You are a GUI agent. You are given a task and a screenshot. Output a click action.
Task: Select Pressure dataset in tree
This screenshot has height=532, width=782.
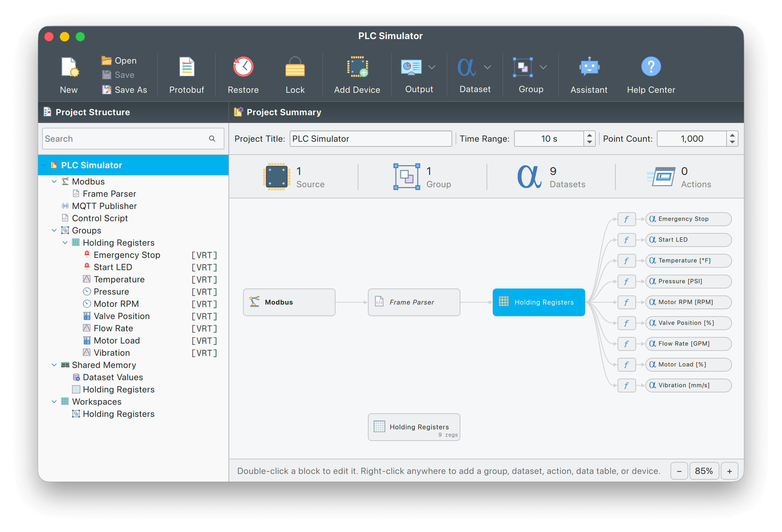point(133,291)
